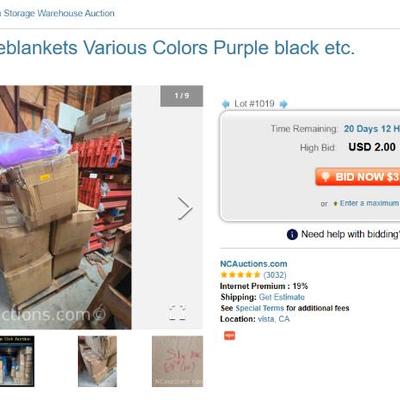Click the five-star seller rating
400x400 pixels.
(x=240, y=275)
